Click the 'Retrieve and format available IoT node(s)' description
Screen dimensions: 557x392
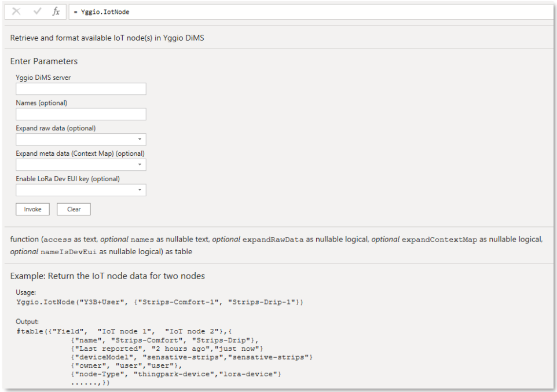click(107, 38)
